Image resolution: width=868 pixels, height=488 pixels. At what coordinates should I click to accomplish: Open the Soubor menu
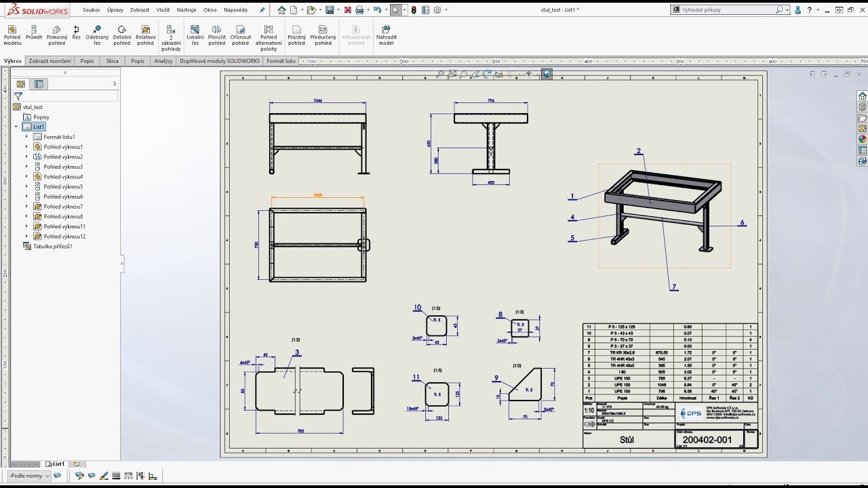coord(92,10)
